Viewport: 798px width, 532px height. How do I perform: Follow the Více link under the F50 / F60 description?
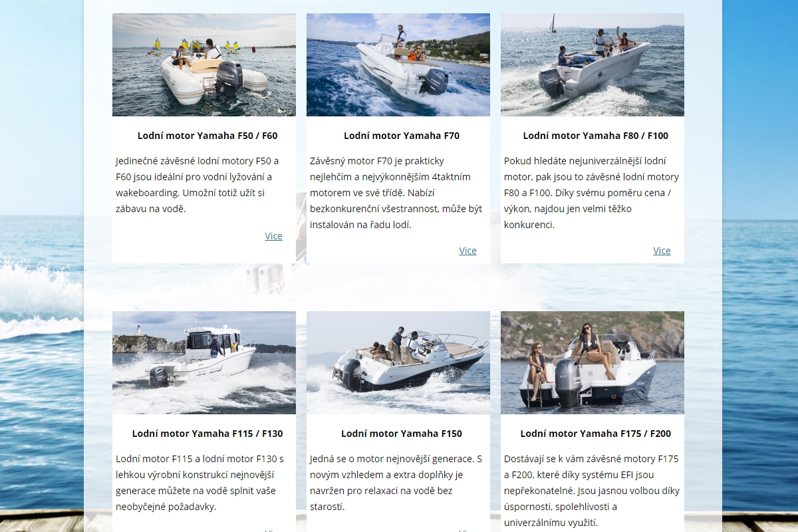[273, 236]
